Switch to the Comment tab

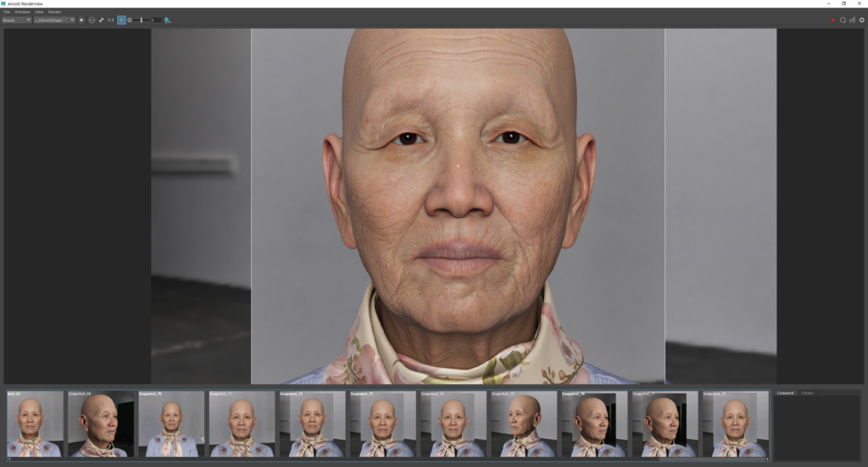(785, 393)
